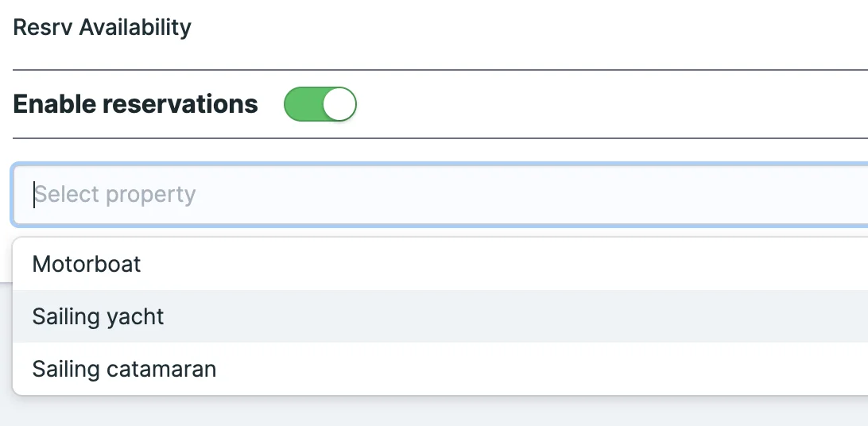Choose the last property option, Sailing catamaran

coord(124,369)
